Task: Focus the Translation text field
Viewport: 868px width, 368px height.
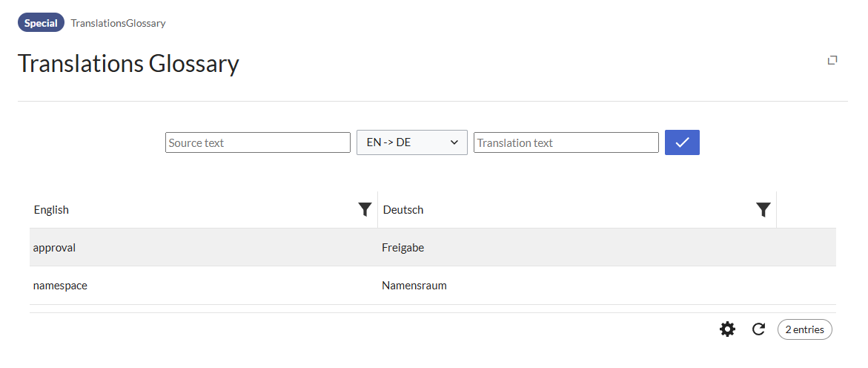Action: point(566,142)
